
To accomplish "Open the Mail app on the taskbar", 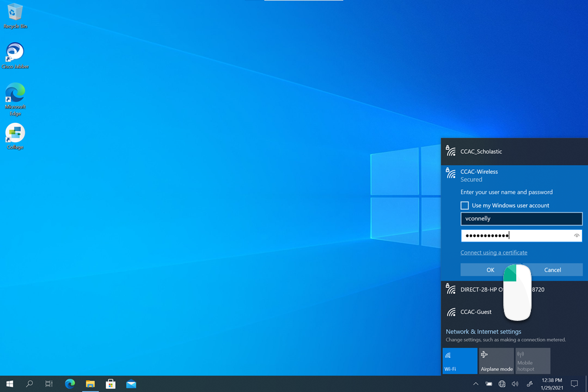I will click(131, 384).
